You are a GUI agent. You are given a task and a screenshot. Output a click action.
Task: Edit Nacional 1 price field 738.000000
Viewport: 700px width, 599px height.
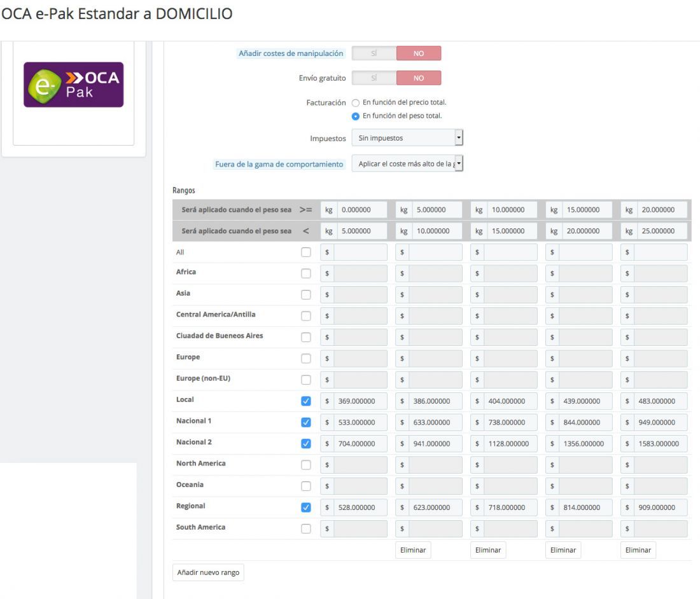(510, 422)
